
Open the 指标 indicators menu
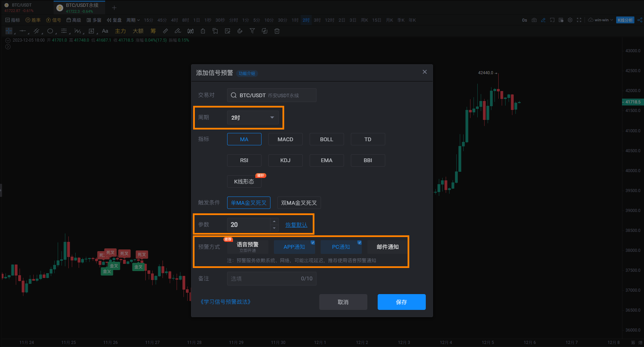pyautogui.click(x=13, y=20)
